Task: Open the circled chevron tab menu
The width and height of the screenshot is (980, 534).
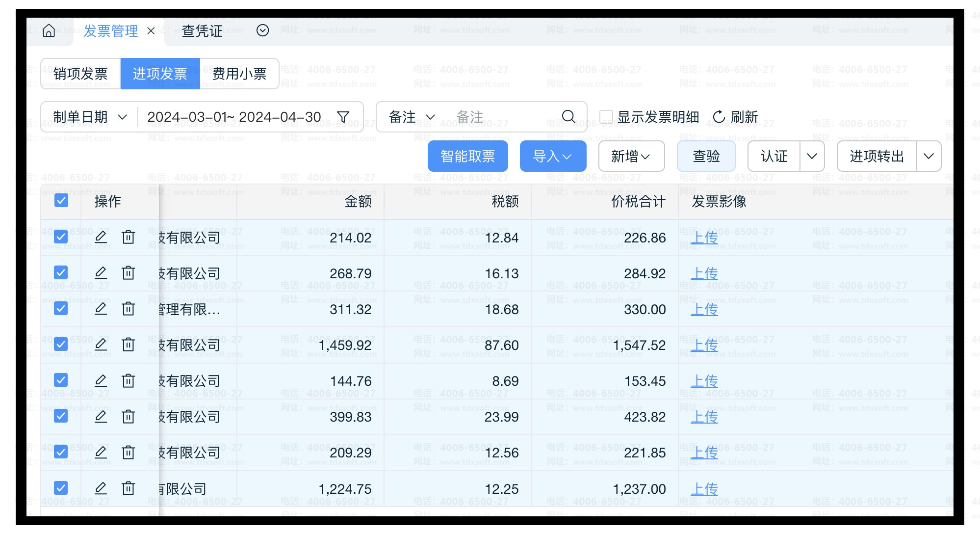Action: [x=263, y=31]
